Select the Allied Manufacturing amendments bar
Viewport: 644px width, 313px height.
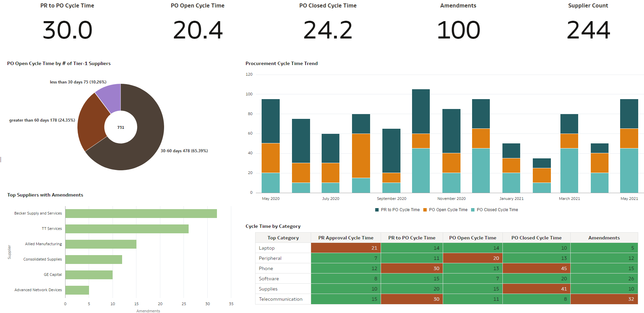pos(101,244)
